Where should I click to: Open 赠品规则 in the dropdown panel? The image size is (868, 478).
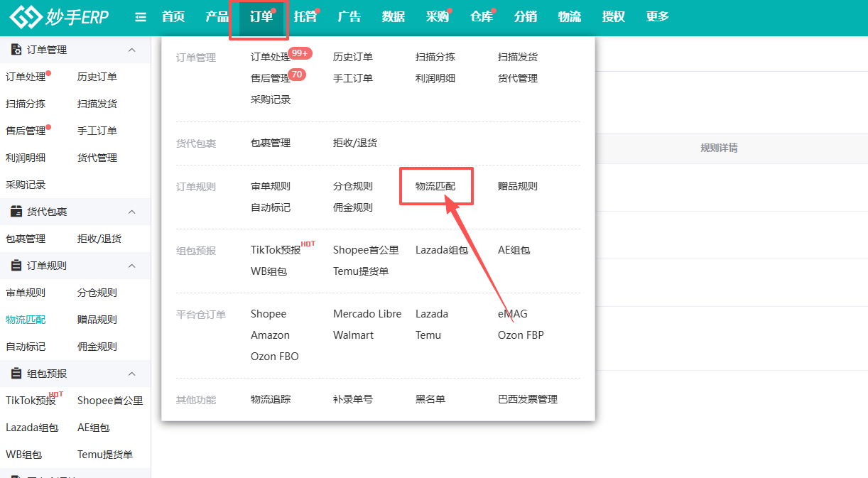click(518, 186)
